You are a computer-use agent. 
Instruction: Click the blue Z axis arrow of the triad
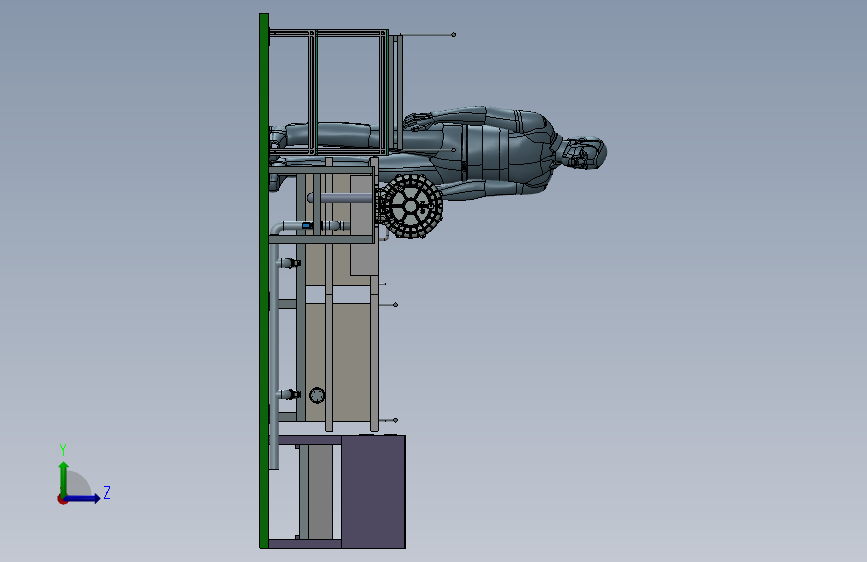pyautogui.click(x=83, y=498)
